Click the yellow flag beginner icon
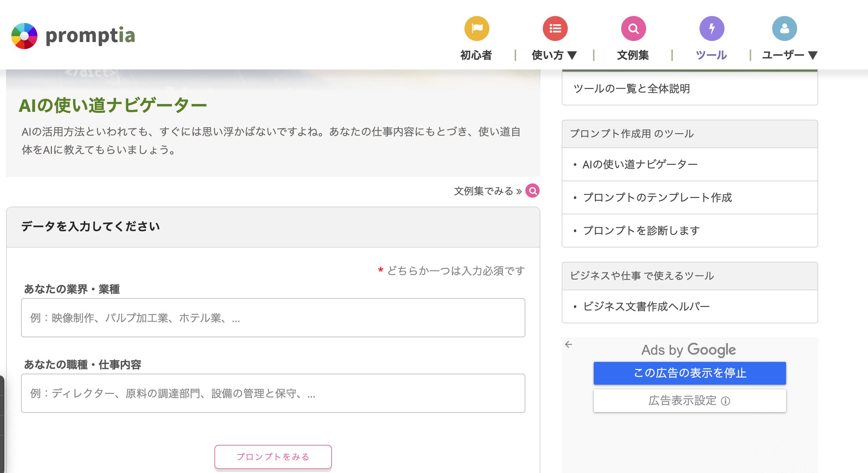 [x=477, y=28]
